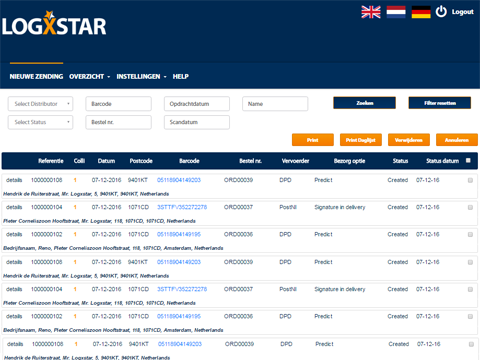
Task: Click the Print Daglijst button
Action: 361,140
